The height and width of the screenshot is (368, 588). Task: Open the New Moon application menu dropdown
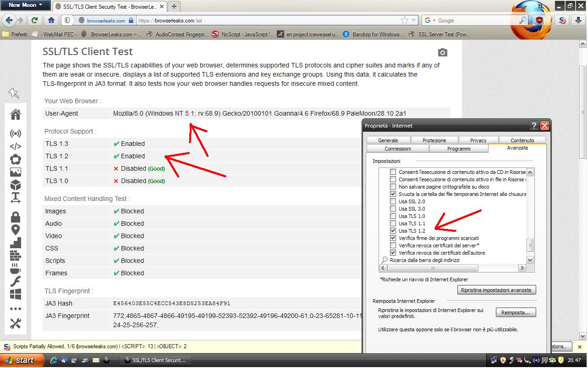tap(25, 5)
